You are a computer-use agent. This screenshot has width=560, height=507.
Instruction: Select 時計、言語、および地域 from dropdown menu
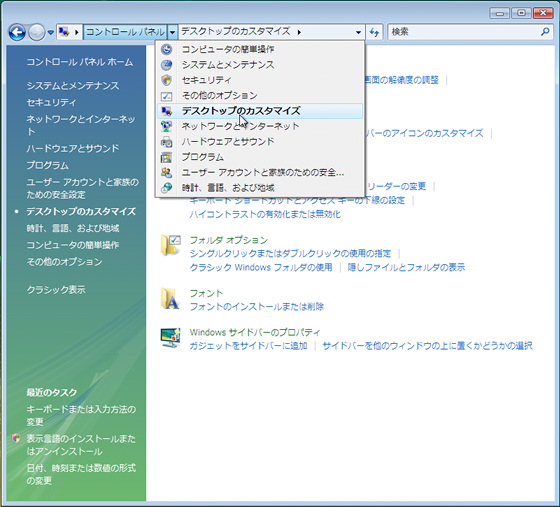(x=260, y=188)
